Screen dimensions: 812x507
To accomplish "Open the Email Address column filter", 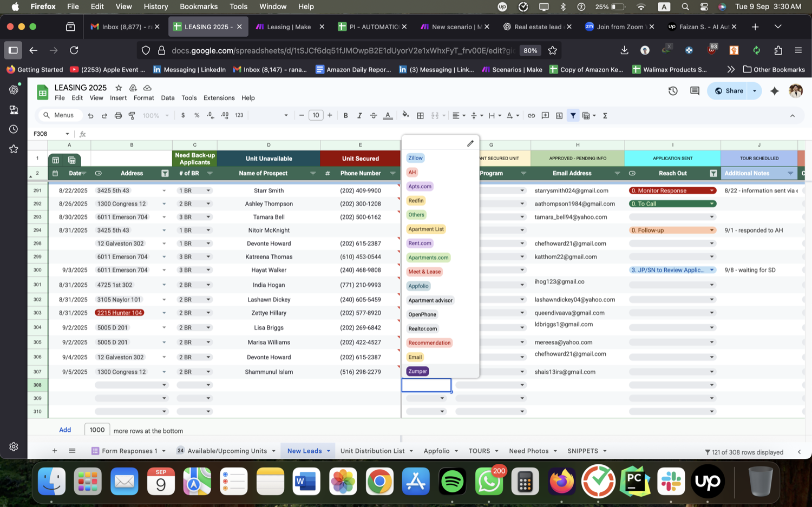I will point(617,173).
